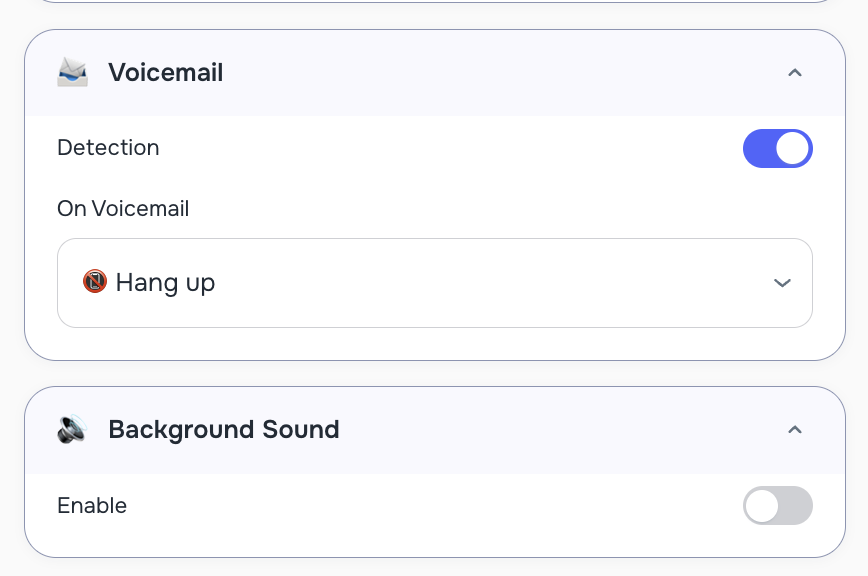Click the Background Sound section title
Viewport: 868px width, 576px height.
tap(223, 429)
